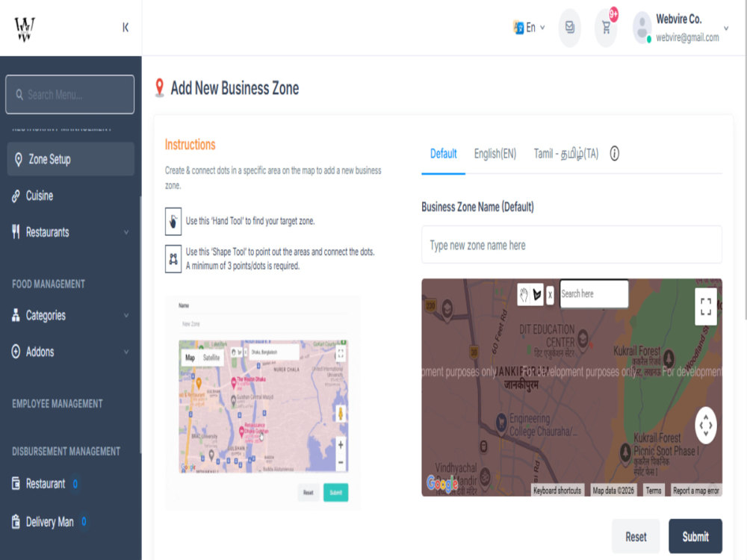The width and height of the screenshot is (747, 560).
Task: Click the search magnifier icon in sidebar
Action: (x=19, y=95)
